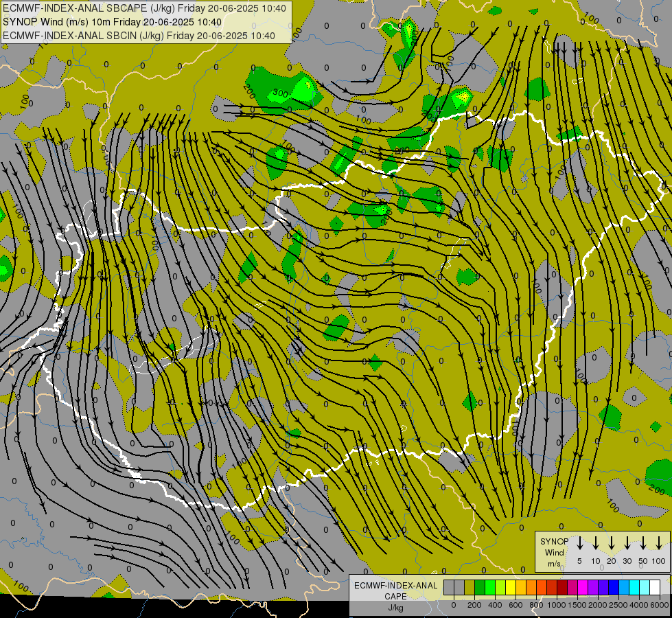Click the 10 m/s wind arrow in legend
672x618 pixels.
pos(595,542)
